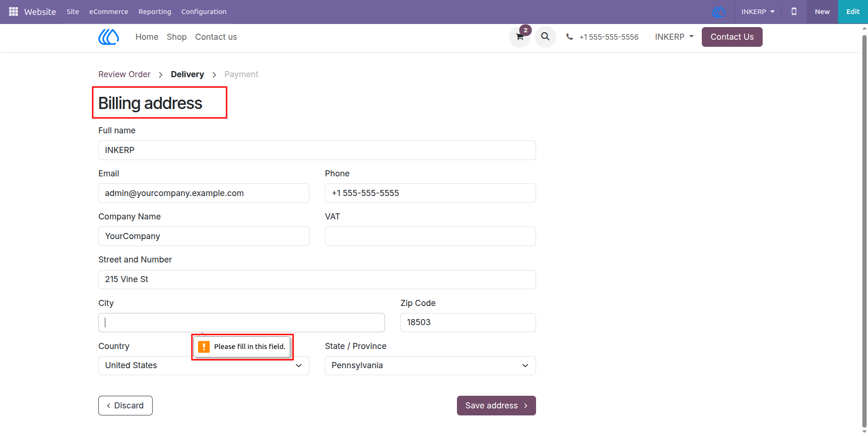
Task: Open the Site menu
Action: 73,12
